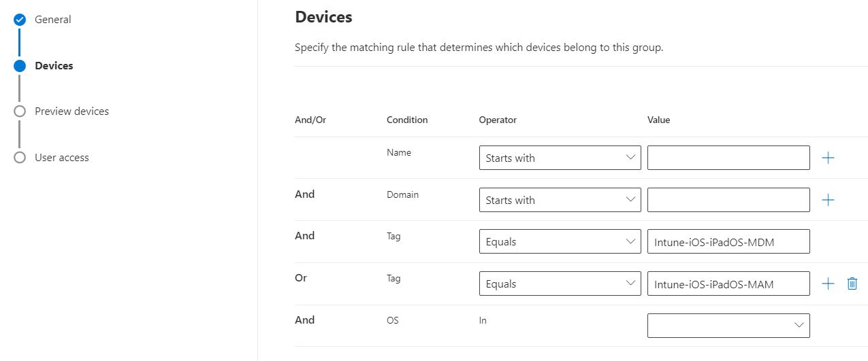Click the plus icon beside the Domain row
The image size is (868, 361).
[x=828, y=200]
